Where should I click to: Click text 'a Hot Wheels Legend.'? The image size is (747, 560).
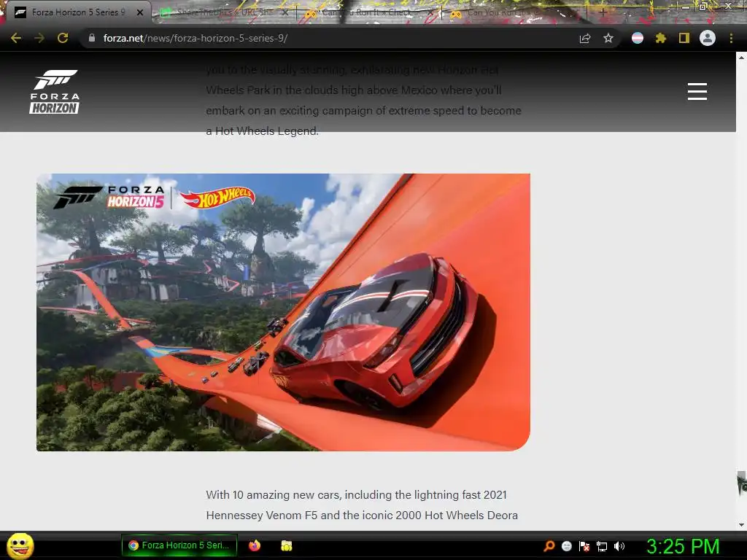point(262,131)
